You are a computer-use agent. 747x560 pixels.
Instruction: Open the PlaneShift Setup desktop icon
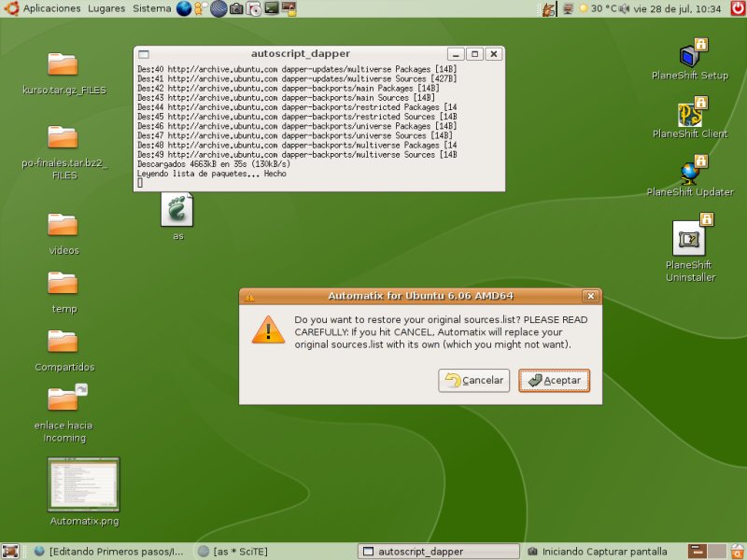point(690,58)
